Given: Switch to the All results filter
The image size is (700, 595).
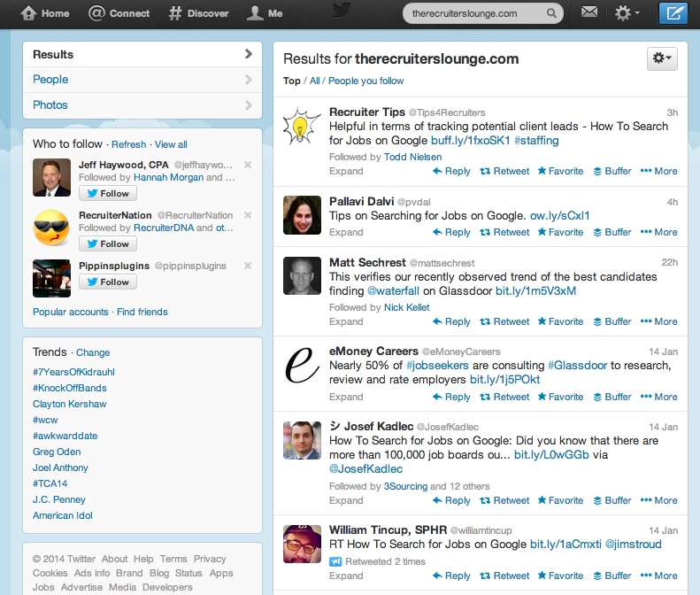Looking at the screenshot, I should [x=315, y=81].
